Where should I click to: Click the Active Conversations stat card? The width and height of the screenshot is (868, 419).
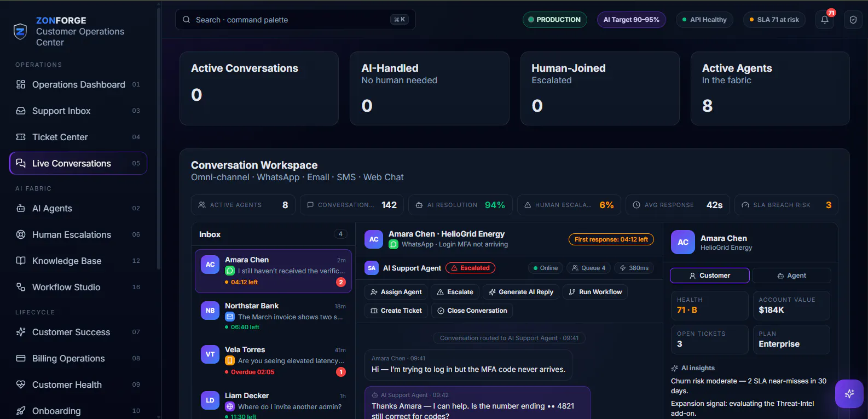[x=259, y=88]
